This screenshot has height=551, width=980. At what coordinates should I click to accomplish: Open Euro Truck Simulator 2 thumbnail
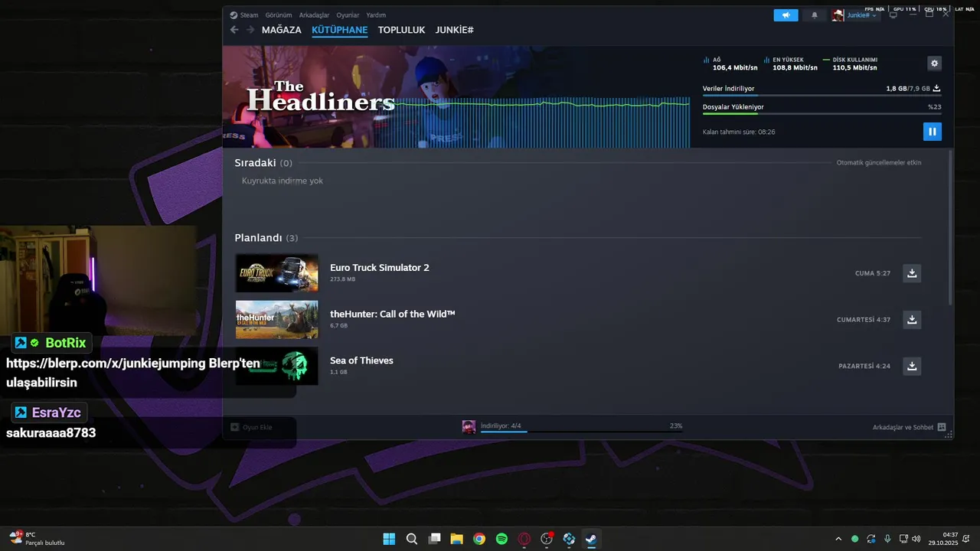(x=276, y=273)
